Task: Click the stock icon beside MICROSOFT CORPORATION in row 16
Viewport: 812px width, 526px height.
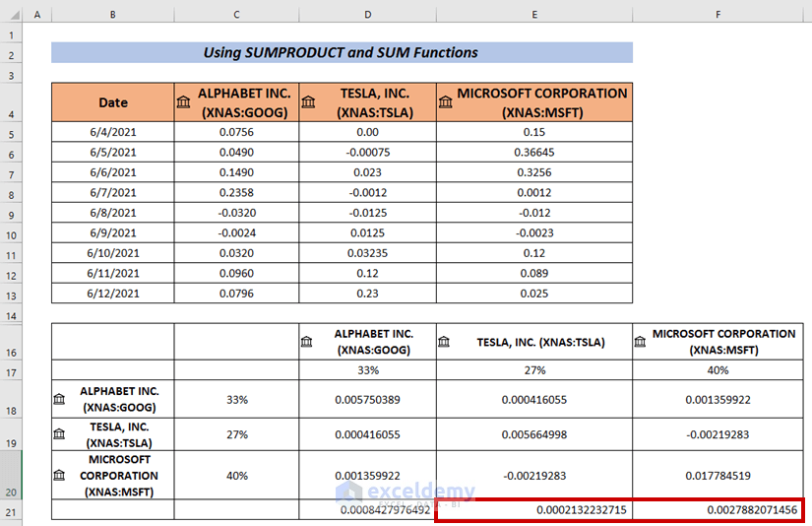Action: pyautogui.click(x=640, y=342)
